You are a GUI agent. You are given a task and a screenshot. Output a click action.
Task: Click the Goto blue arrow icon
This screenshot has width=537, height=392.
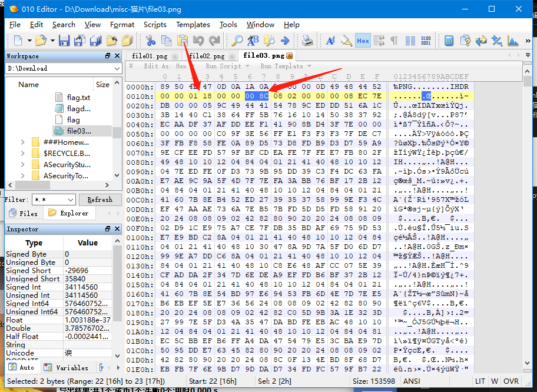[285, 41]
